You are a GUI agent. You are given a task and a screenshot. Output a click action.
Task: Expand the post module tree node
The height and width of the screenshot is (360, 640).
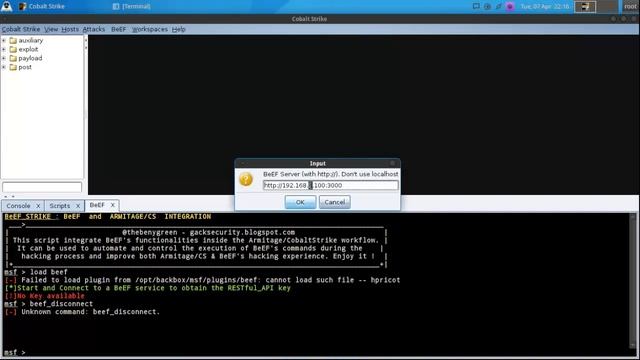coord(4,67)
